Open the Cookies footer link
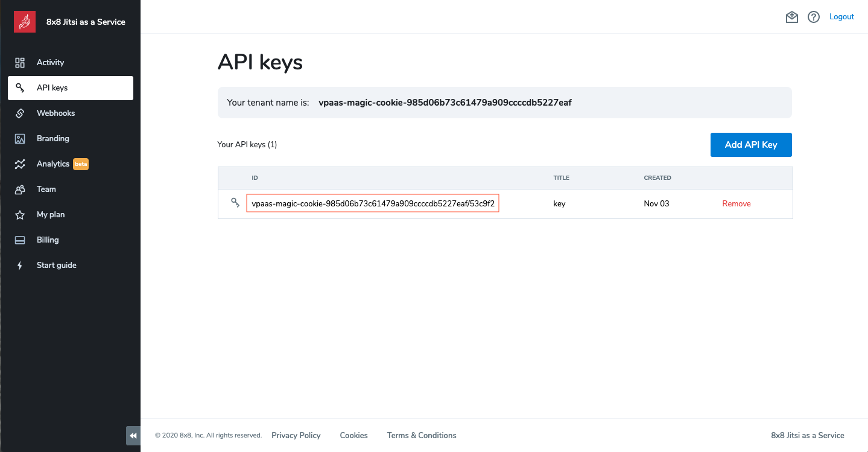868x452 pixels. click(x=353, y=435)
